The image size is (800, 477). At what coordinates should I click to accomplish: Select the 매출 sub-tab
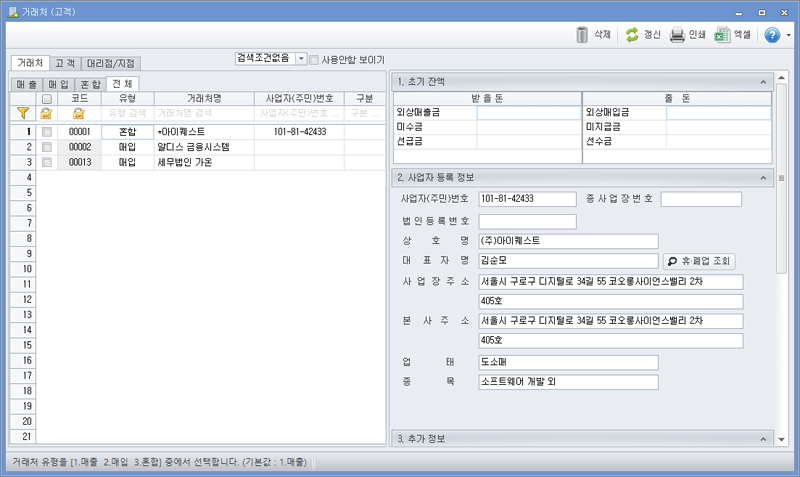pyautogui.click(x=27, y=84)
